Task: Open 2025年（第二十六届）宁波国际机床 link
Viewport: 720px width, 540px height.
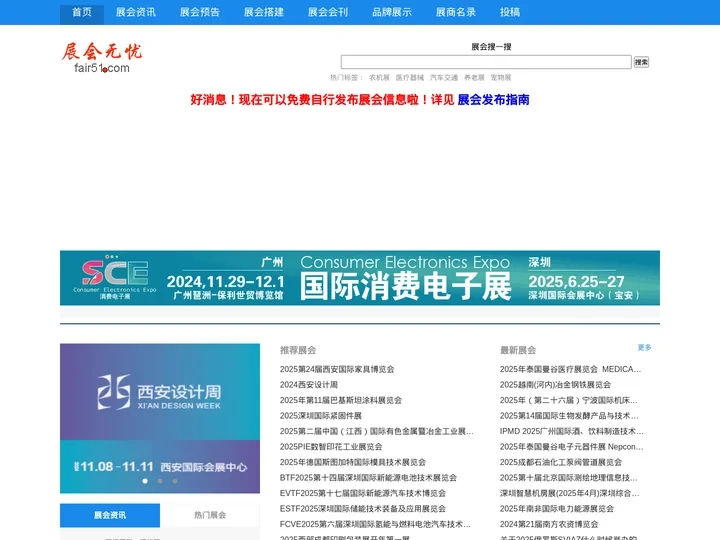Action: (568, 400)
